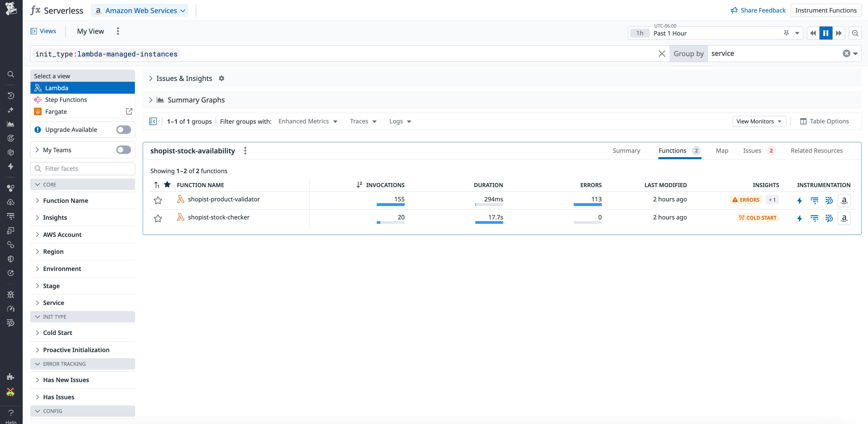
Task: Turn on the My Teams toggle
Action: [123, 150]
